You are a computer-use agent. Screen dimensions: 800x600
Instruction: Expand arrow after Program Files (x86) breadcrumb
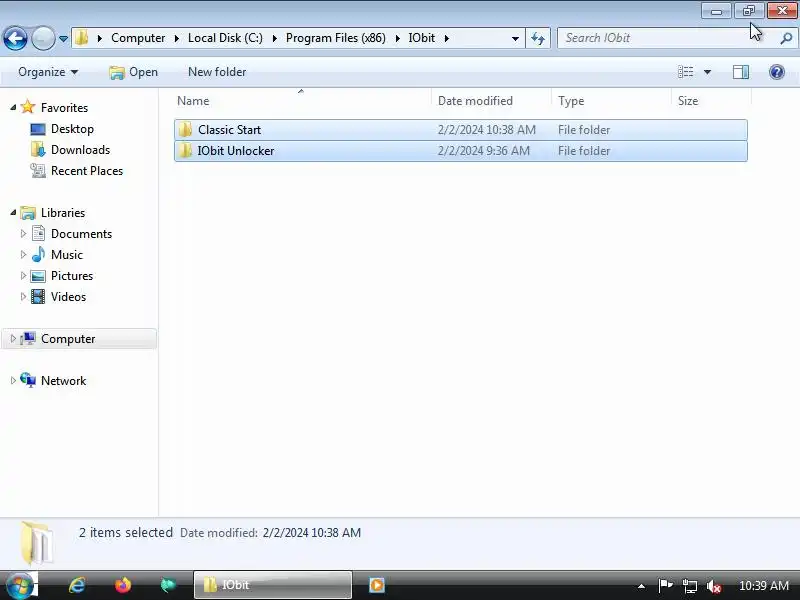(x=397, y=38)
